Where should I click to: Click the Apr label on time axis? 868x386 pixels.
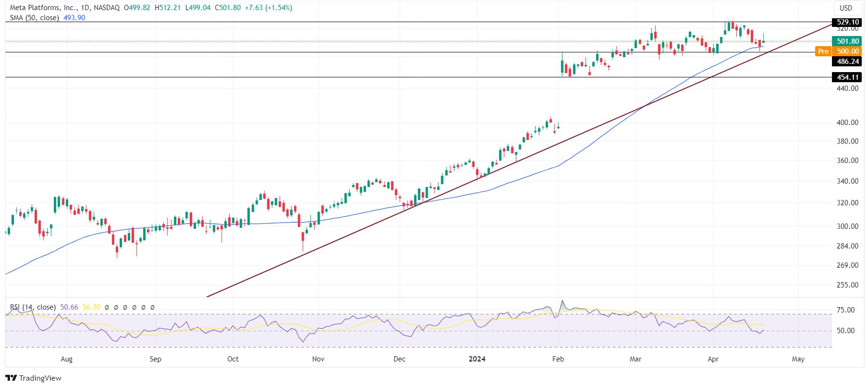[x=713, y=359]
